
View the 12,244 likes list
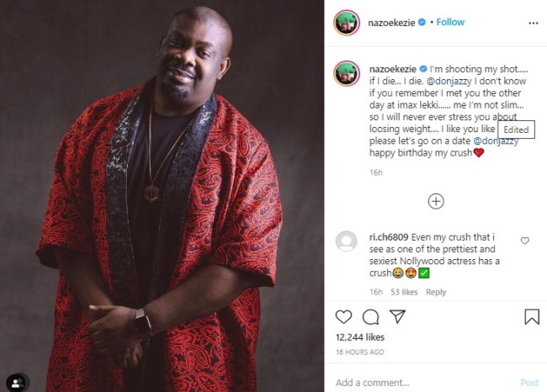363,337
